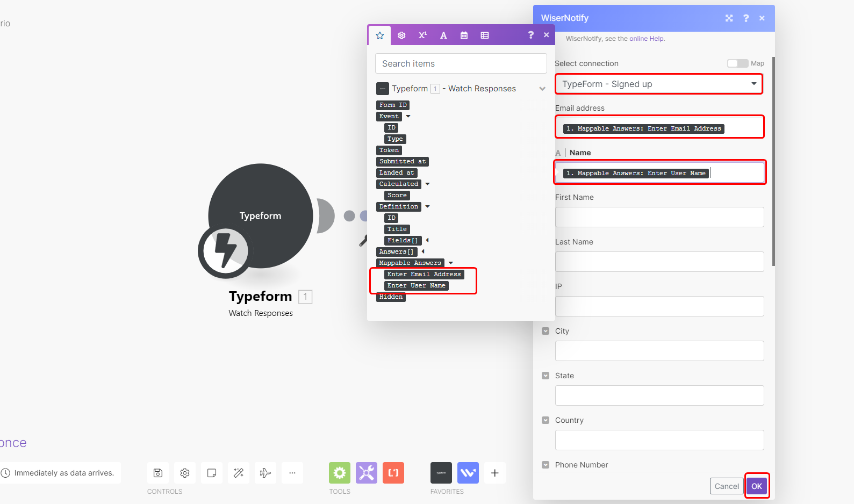Screen dimensions: 854x504
Task: Open the table array functions tab
Action: click(x=485, y=35)
